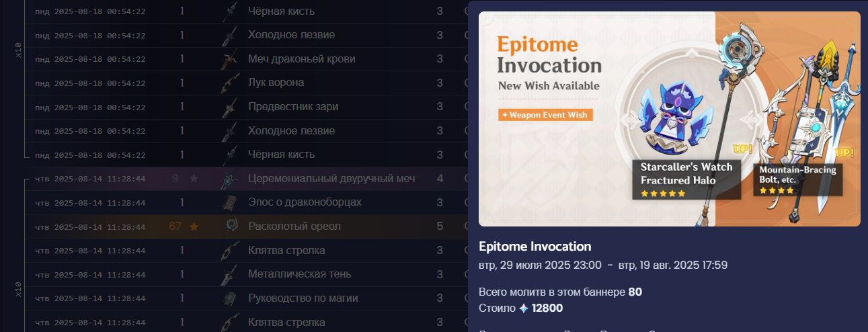The width and height of the screenshot is (868, 332).
Task: Click the Церемониальный двуручный меч weapon icon
Action: [230, 179]
